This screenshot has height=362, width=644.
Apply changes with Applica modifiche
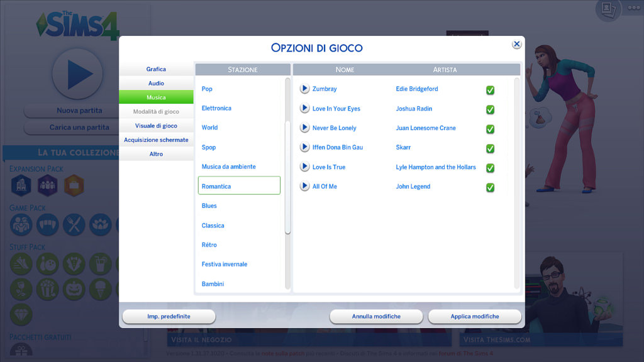(x=475, y=317)
